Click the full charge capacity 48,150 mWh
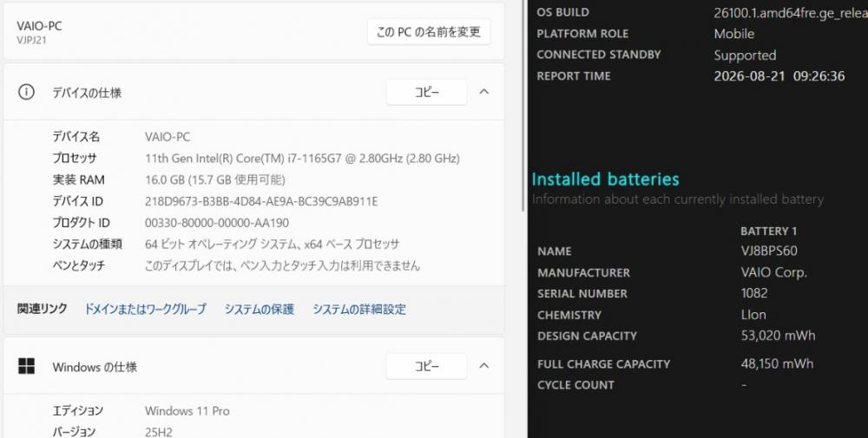The width and height of the screenshot is (868, 438). [x=777, y=364]
